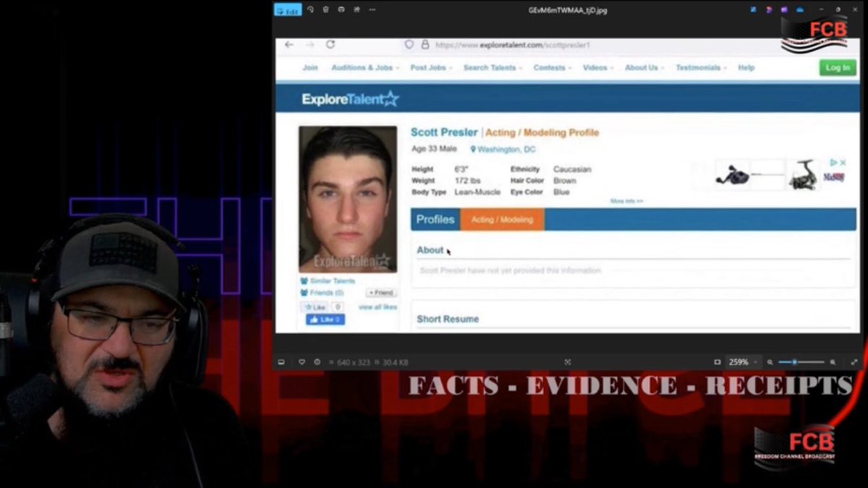Select the Profiles tab
This screenshot has height=488, width=868.
435,219
